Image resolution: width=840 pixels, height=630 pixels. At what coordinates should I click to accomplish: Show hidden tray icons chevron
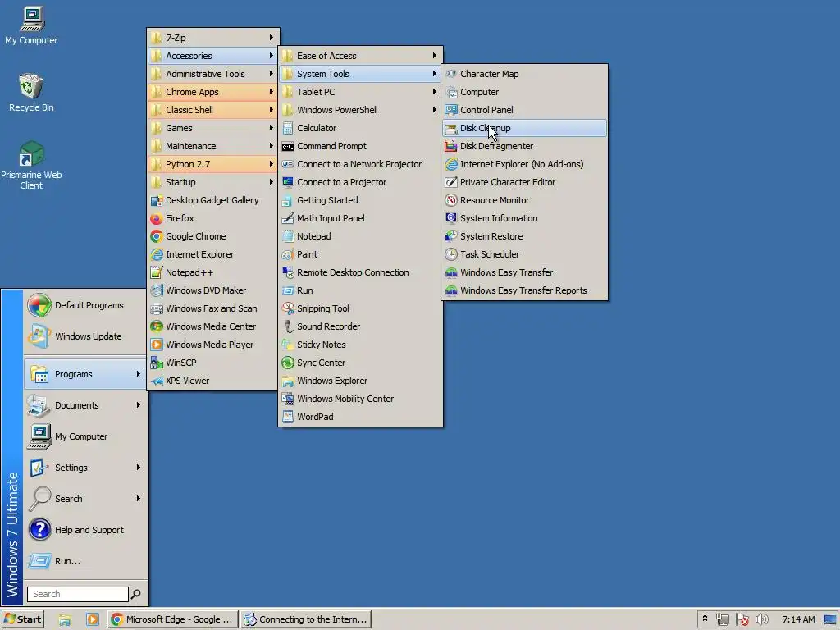click(x=705, y=619)
